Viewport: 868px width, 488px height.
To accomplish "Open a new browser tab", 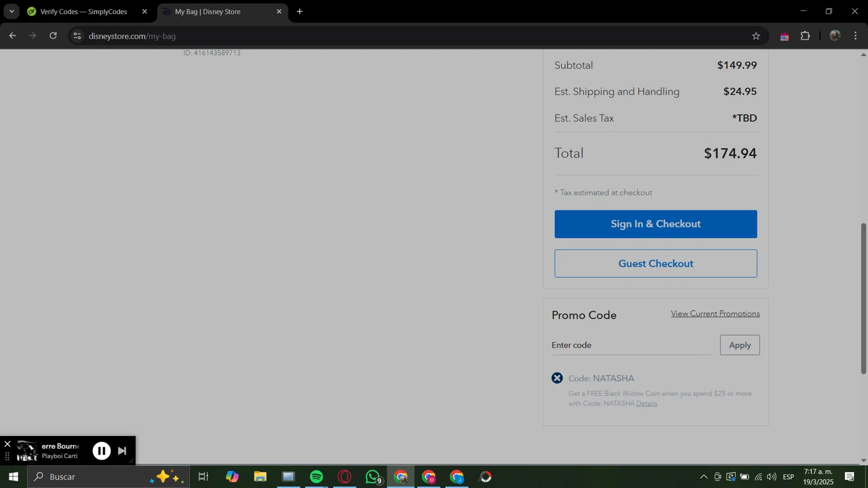I will tap(300, 12).
